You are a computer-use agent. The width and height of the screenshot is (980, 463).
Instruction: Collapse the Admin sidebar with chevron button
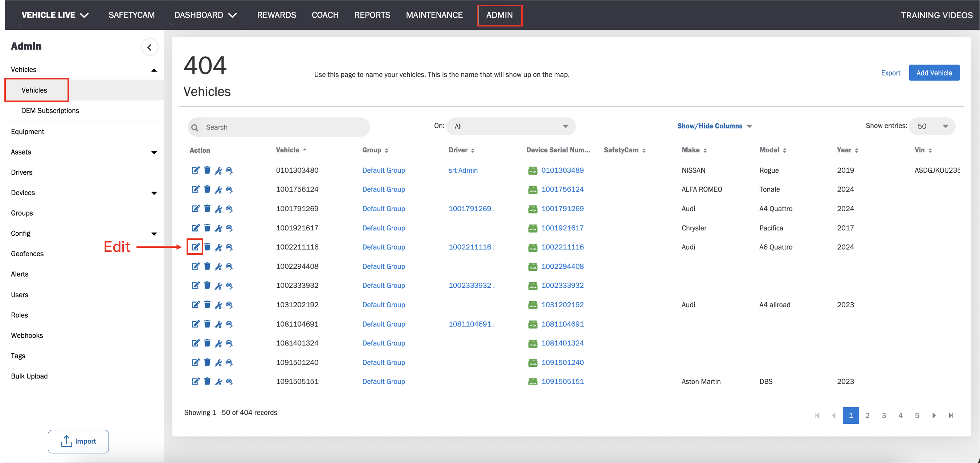[x=150, y=47]
